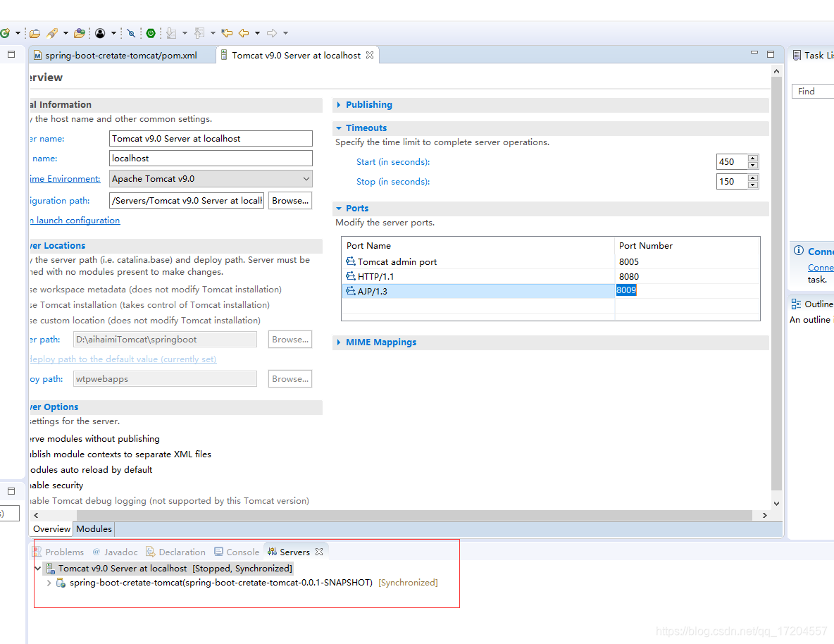Click the Tomcat server icon in Servers view
The image size is (834, 644).
pos(51,569)
